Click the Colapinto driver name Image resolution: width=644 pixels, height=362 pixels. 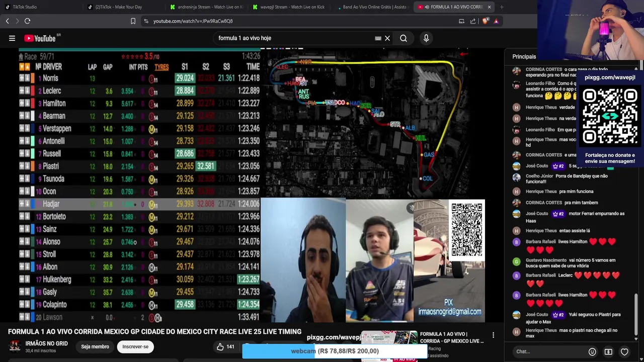pyautogui.click(x=54, y=305)
